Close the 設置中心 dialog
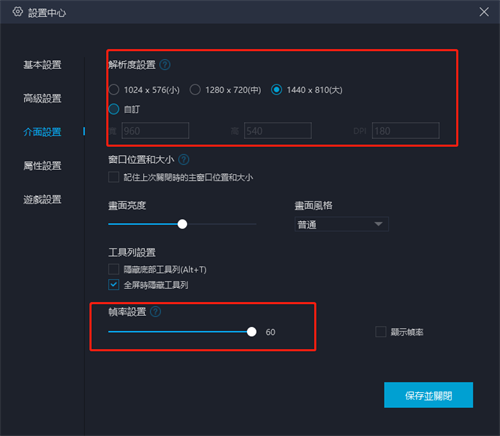 point(484,12)
